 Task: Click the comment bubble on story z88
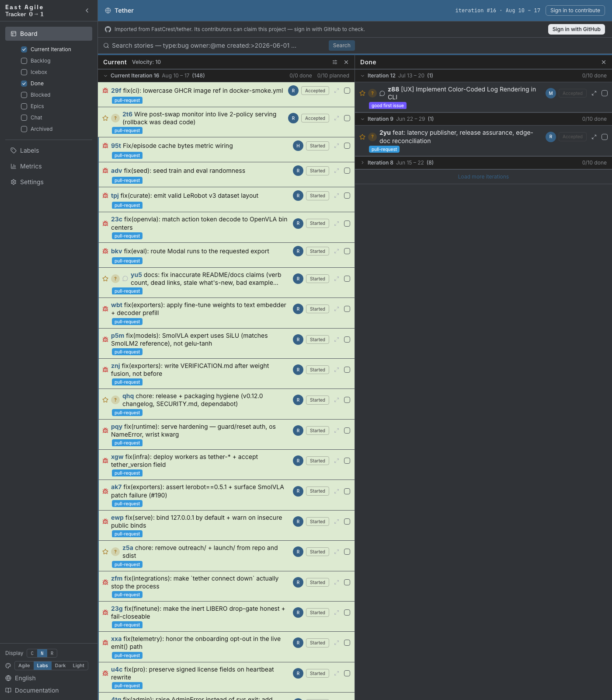382,93
